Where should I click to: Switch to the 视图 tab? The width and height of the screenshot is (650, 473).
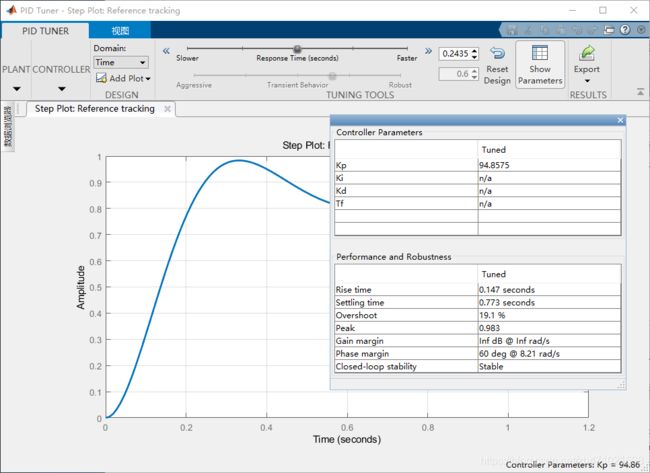[120, 31]
